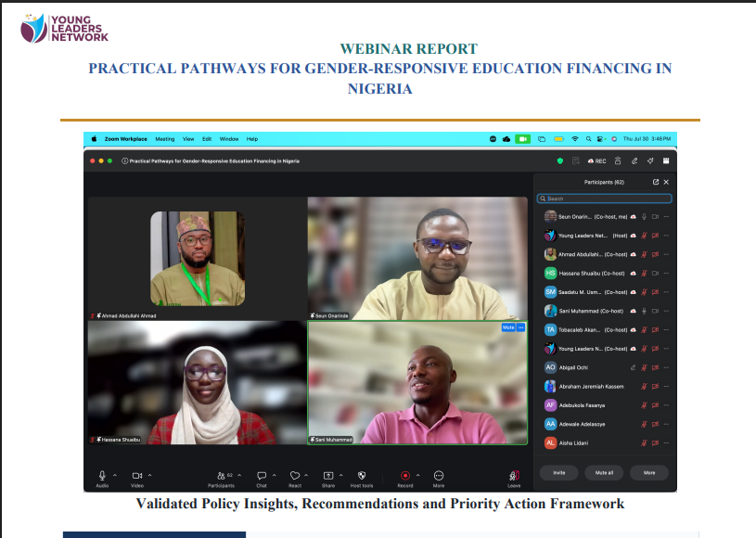Click the date and time in menu bar
Viewport: 756px width, 538px height.
[647, 139]
